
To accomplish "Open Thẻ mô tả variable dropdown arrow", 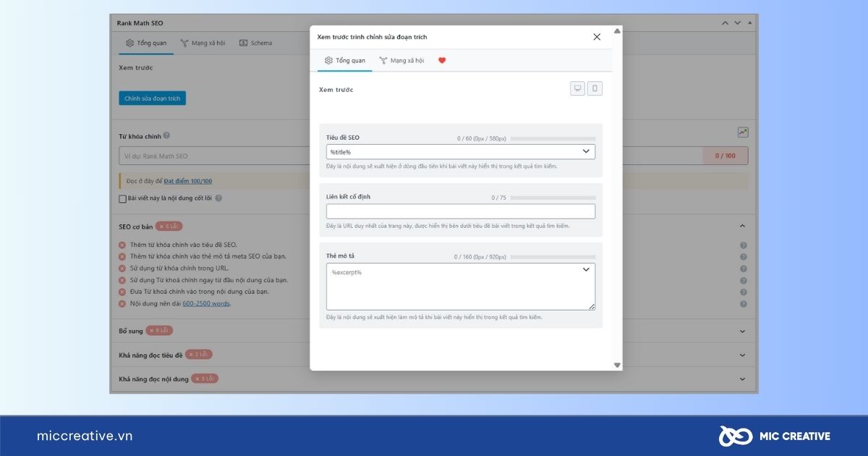I will (586, 270).
